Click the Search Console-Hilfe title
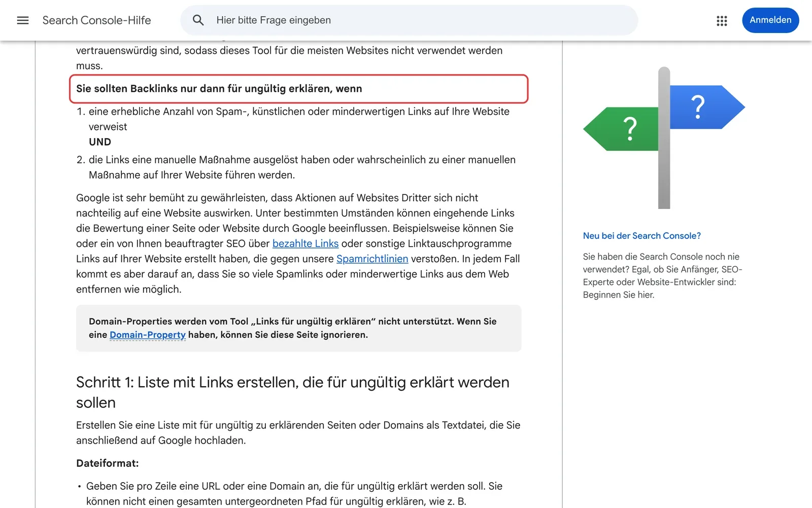This screenshot has width=812, height=508. pos(96,20)
